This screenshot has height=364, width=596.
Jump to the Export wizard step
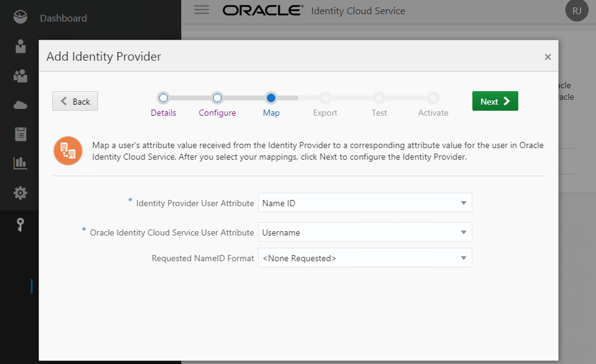click(x=325, y=104)
